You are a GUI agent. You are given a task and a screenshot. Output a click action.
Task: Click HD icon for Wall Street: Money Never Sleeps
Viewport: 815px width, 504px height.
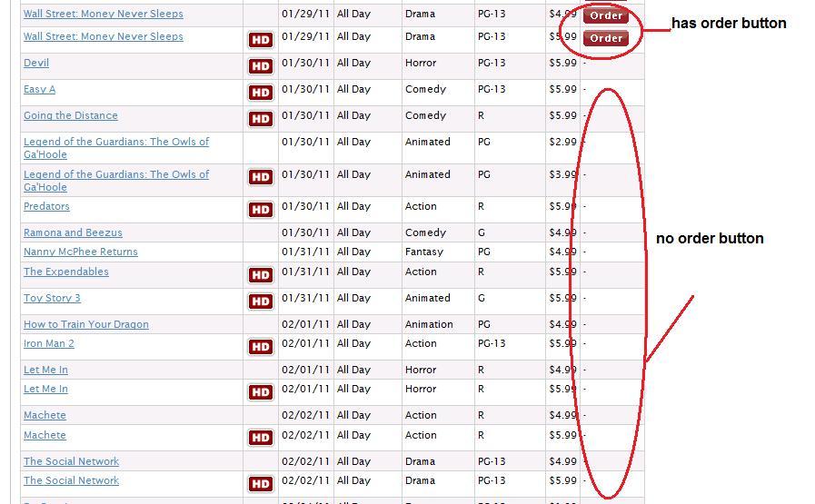[261, 40]
